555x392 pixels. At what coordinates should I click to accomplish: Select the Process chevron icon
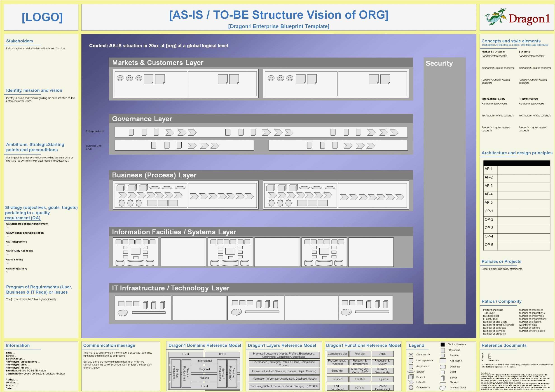coord(411,382)
